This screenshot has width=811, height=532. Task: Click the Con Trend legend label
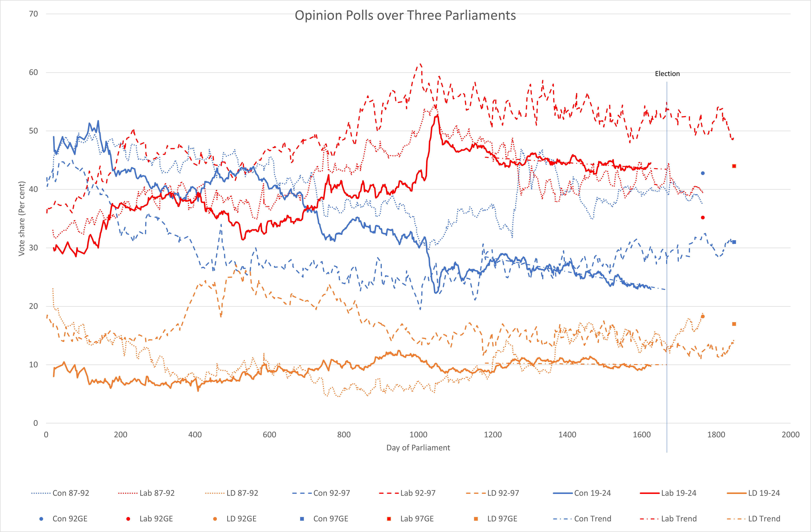point(593,519)
